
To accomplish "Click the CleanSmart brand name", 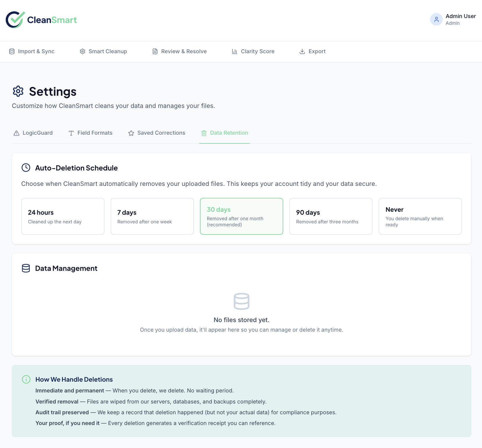I will click(x=52, y=20).
